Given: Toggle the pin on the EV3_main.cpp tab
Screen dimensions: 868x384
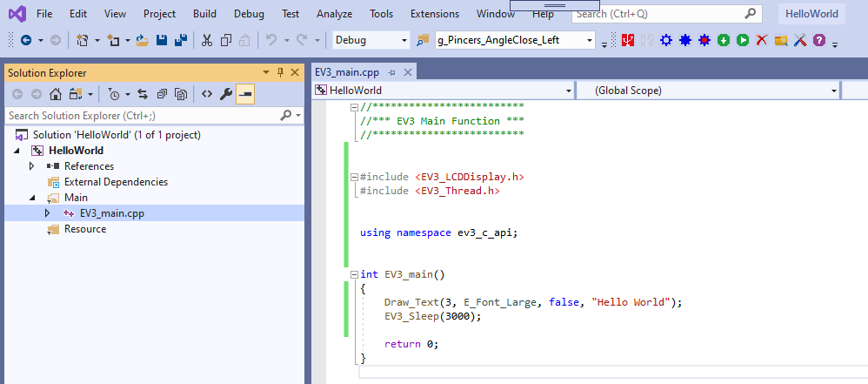Looking at the screenshot, I should pos(392,72).
